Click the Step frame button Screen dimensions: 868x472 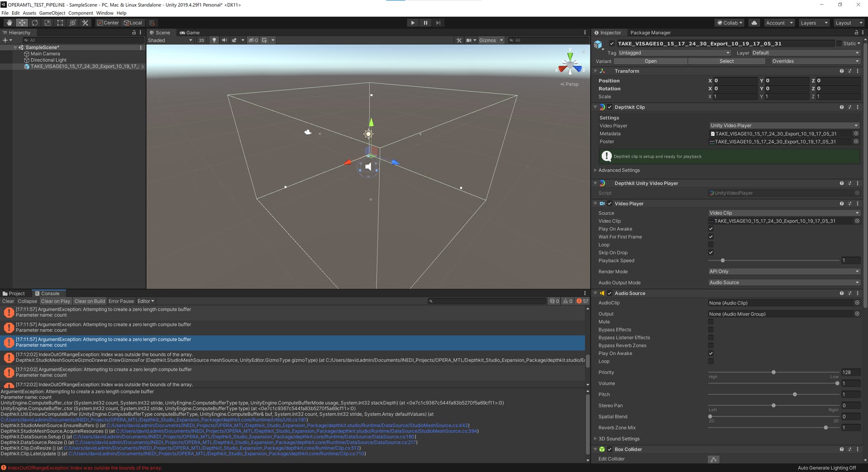(x=438, y=23)
